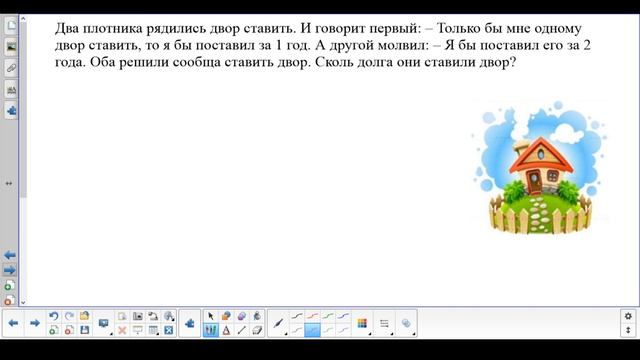Pick the red pen line style
Viewport: 640px width, 360px height.
click(x=312, y=316)
